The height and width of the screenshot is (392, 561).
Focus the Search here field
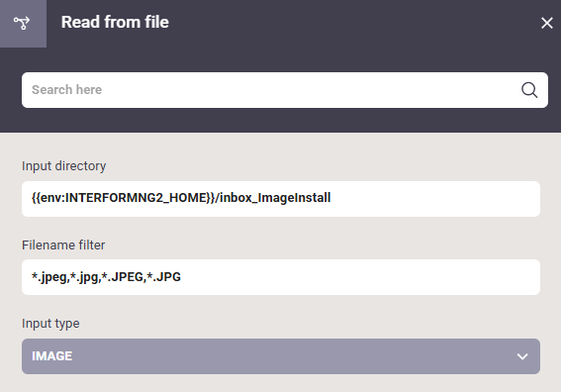tap(284, 90)
